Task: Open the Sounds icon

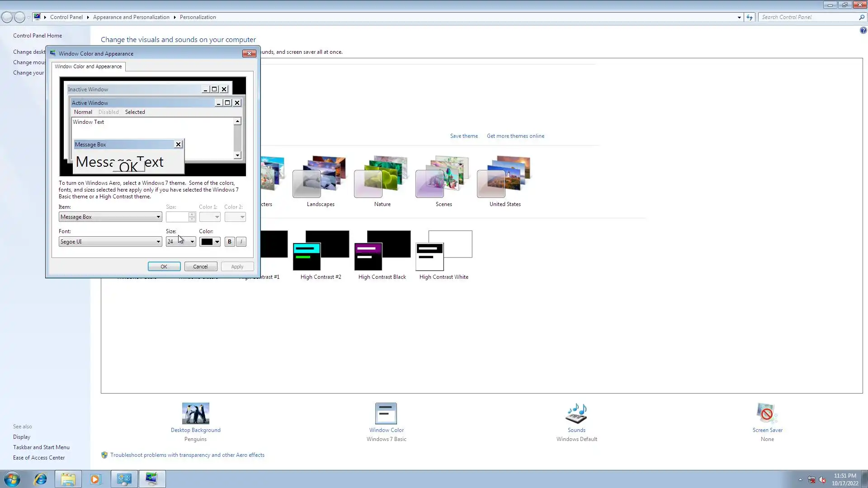Action: (x=576, y=413)
